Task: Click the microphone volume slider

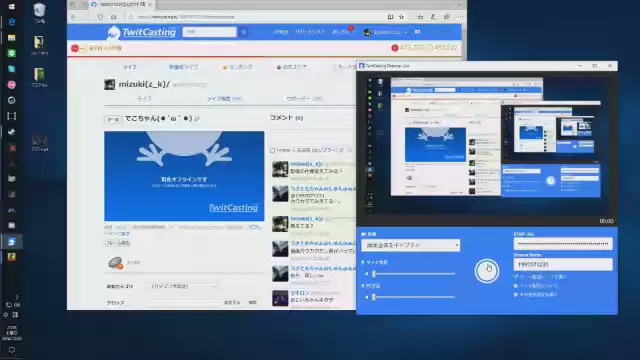Action: point(413,274)
